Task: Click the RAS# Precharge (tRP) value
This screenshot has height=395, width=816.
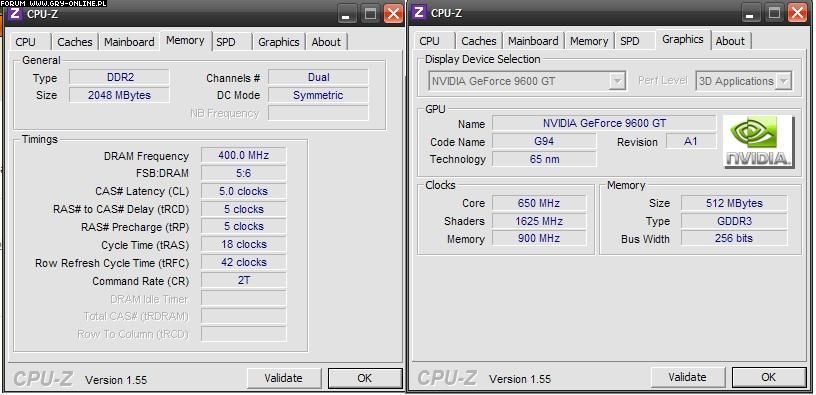Action: pos(244,226)
